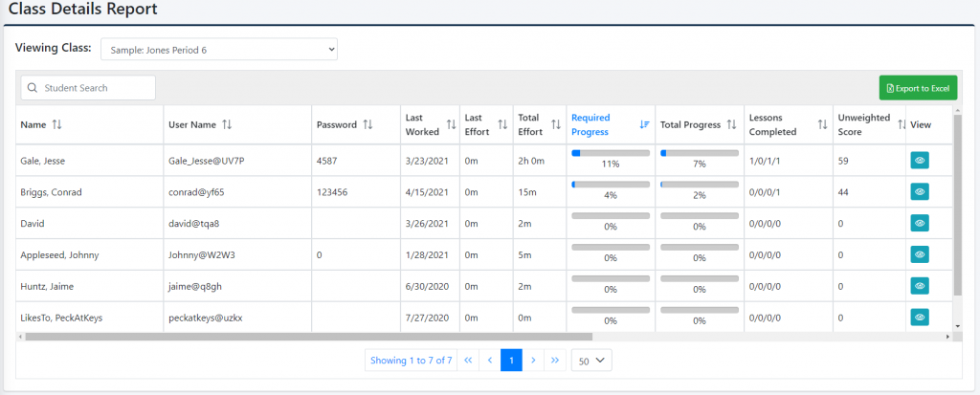This screenshot has height=395, width=980.
Task: Click the magnifier icon in Student Search
Action: coord(33,88)
